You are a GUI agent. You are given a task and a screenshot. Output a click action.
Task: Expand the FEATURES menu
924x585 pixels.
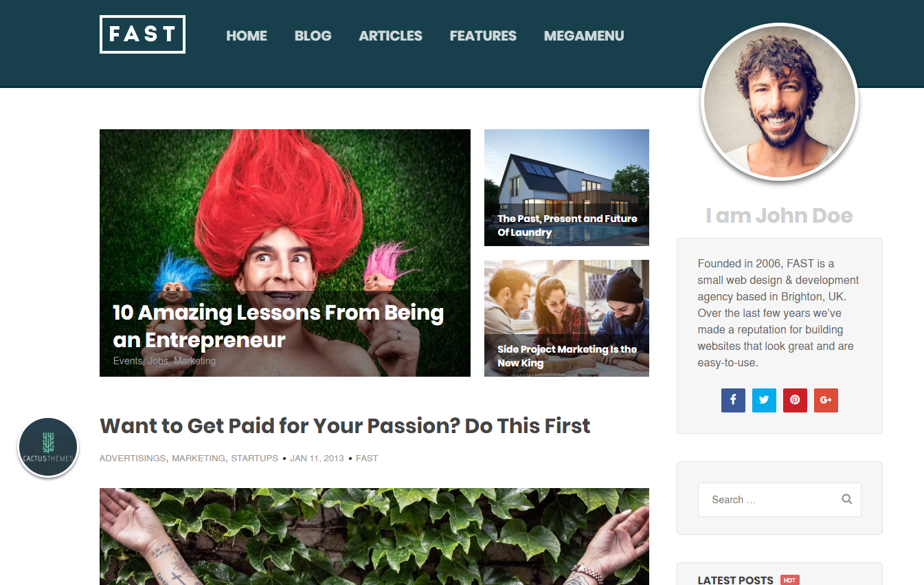click(483, 36)
